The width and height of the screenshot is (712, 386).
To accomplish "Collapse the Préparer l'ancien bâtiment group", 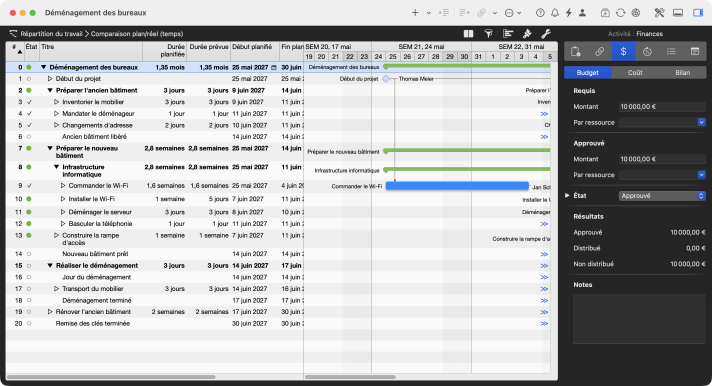I will pos(50,90).
